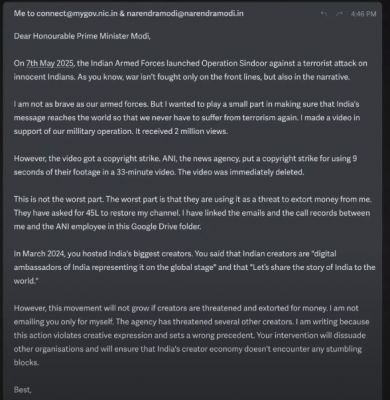Select recipient connect@mygov.nic.in in header
This screenshot has height=400, width=390.
77,13
